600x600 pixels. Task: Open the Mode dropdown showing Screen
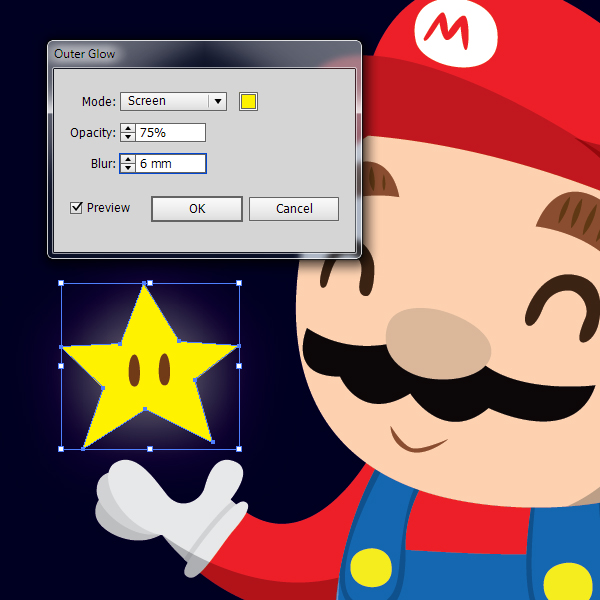pos(165,101)
